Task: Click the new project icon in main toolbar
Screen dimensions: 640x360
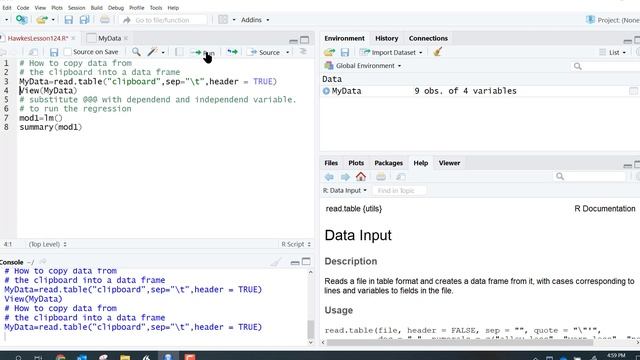Action: click(x=22, y=20)
